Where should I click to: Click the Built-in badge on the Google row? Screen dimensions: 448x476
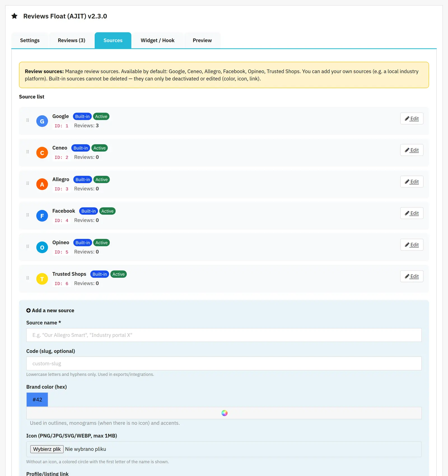click(82, 116)
